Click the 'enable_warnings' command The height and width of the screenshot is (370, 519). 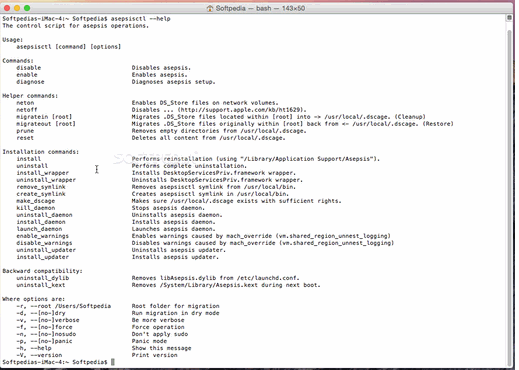tap(42, 236)
